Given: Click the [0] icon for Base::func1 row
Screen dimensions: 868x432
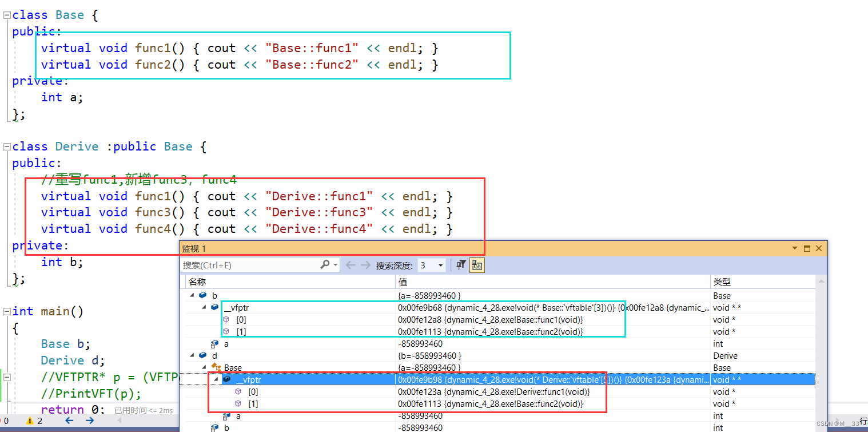Looking at the screenshot, I should [x=226, y=319].
